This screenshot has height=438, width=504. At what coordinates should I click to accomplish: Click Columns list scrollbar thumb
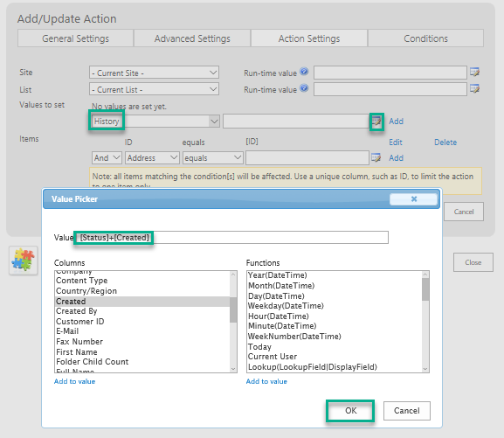click(233, 309)
